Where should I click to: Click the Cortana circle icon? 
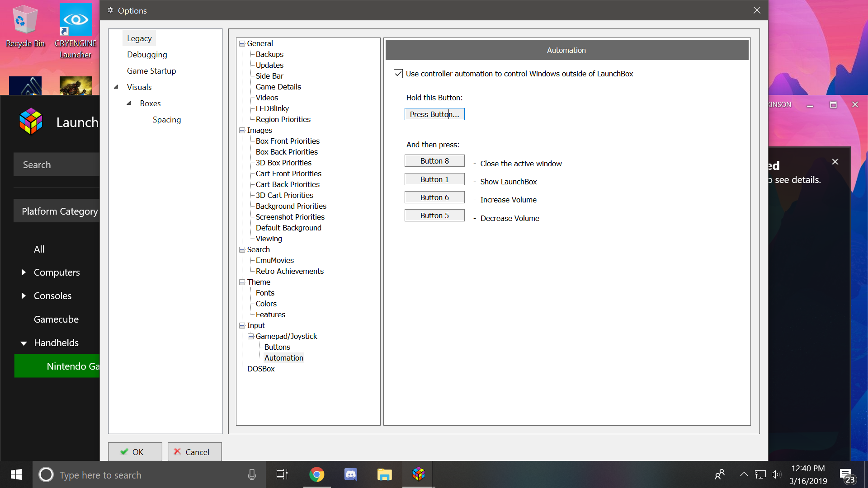46,475
